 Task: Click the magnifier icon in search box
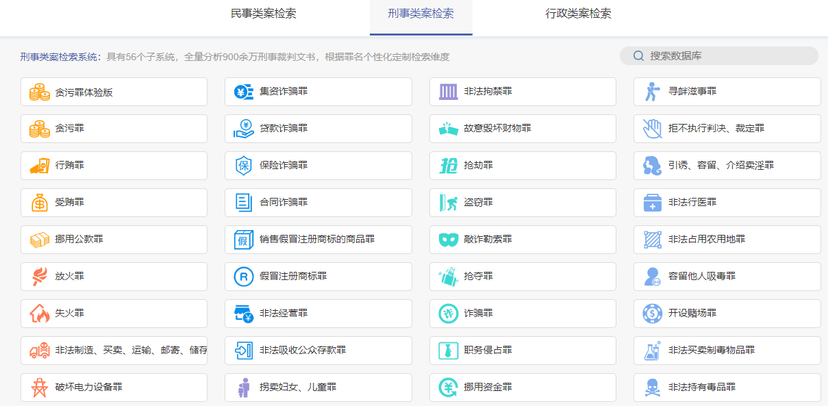pyautogui.click(x=636, y=56)
